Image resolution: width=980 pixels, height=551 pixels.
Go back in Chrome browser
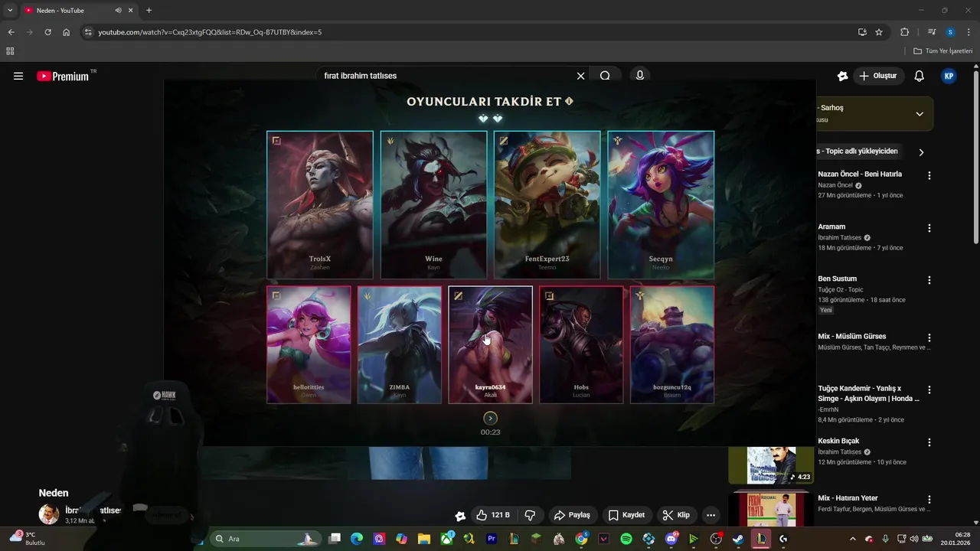(x=11, y=32)
